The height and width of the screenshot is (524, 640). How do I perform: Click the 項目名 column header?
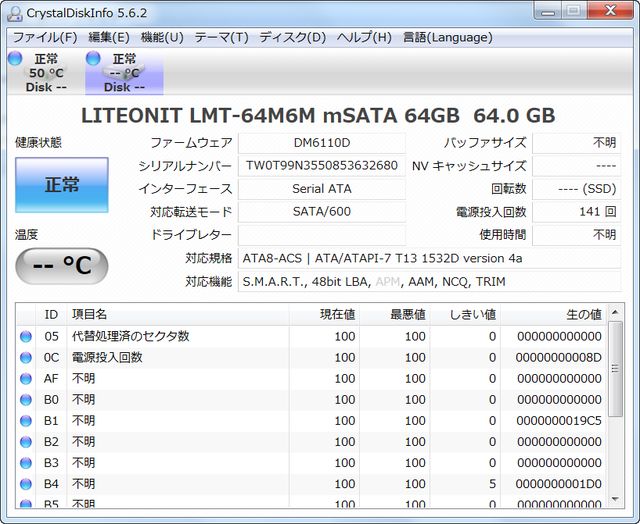[178, 315]
